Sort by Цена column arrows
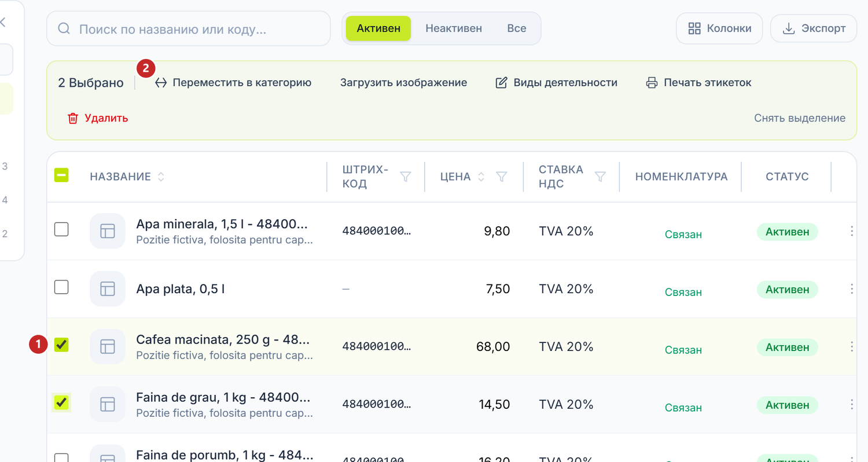The image size is (868, 462). click(x=481, y=177)
